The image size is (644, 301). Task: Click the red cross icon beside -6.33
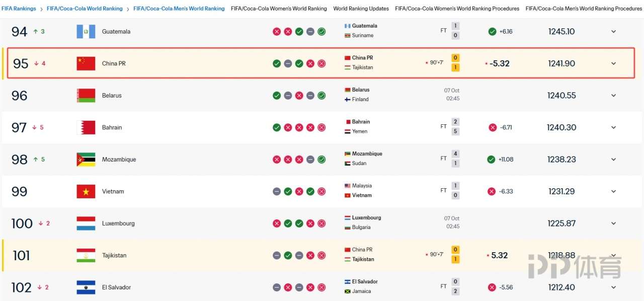tap(492, 191)
